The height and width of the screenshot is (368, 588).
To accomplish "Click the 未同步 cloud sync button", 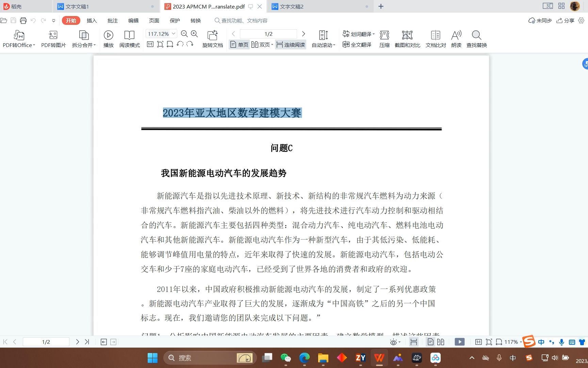I will 540,20.
